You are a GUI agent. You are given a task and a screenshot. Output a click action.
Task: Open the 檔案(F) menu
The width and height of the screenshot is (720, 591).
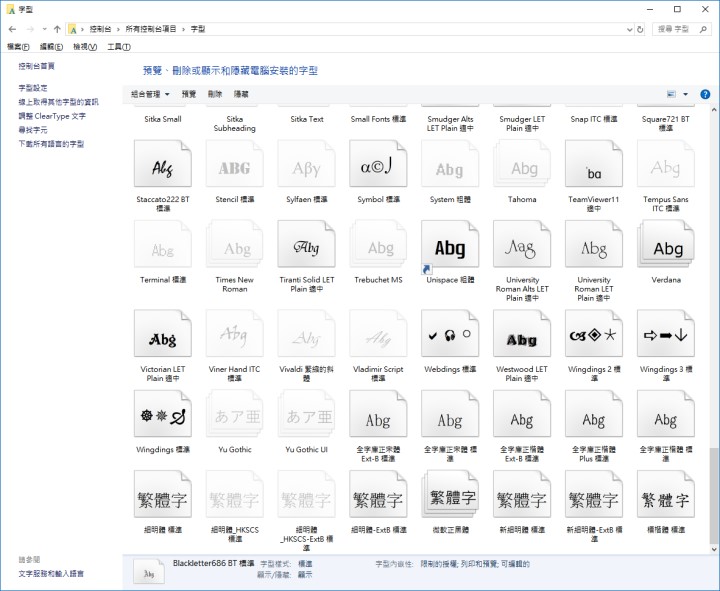click(18, 47)
